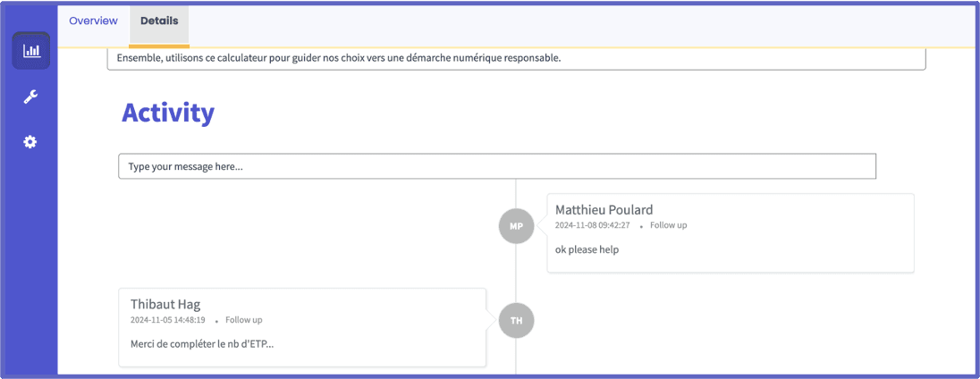Click Follow up label on Matthieu's message
Viewport: 980px width, 379px height.
click(x=668, y=225)
